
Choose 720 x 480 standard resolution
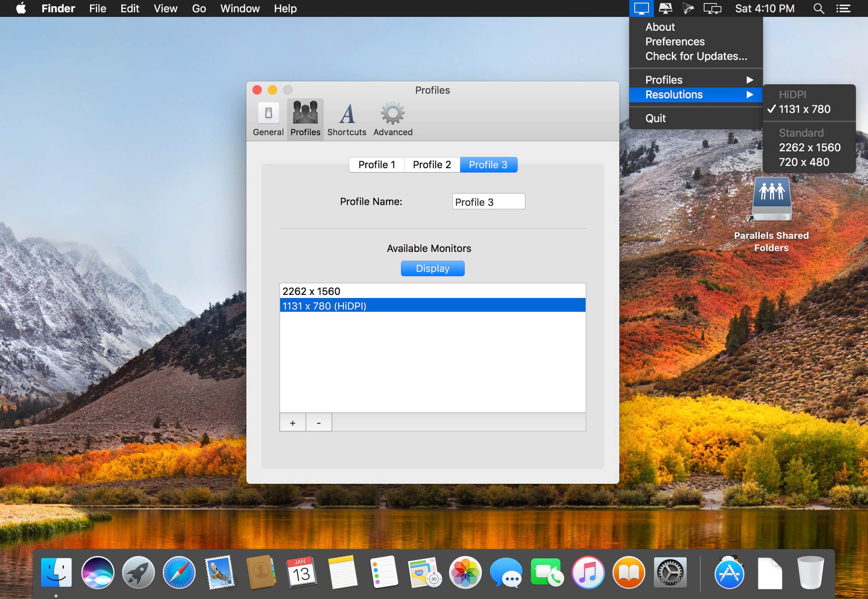[x=804, y=162]
